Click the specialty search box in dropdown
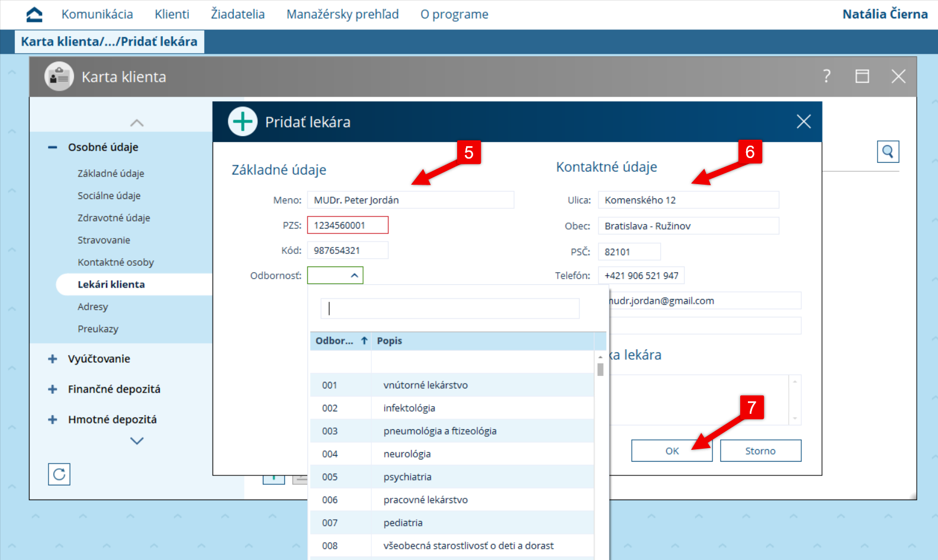The width and height of the screenshot is (938, 560). point(450,308)
